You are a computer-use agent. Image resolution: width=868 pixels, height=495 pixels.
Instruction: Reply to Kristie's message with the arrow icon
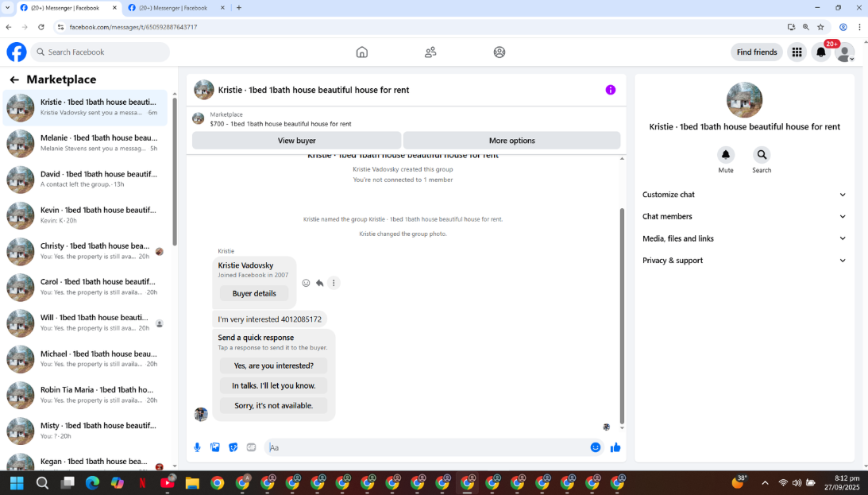coord(319,283)
